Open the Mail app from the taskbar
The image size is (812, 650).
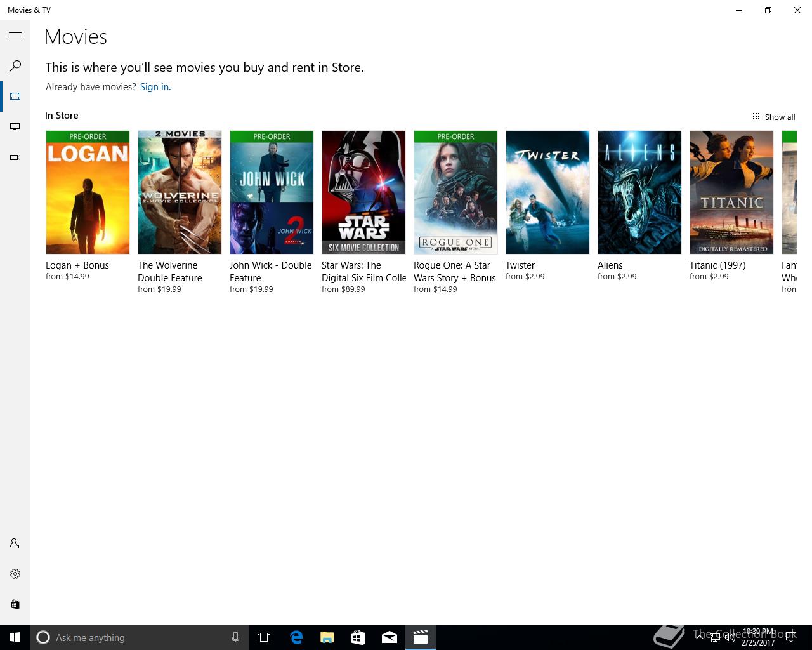click(389, 637)
